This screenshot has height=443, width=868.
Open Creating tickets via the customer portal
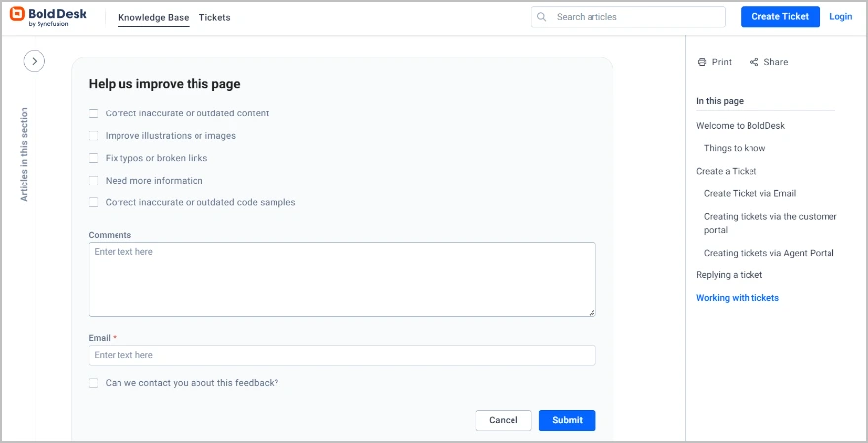point(770,223)
